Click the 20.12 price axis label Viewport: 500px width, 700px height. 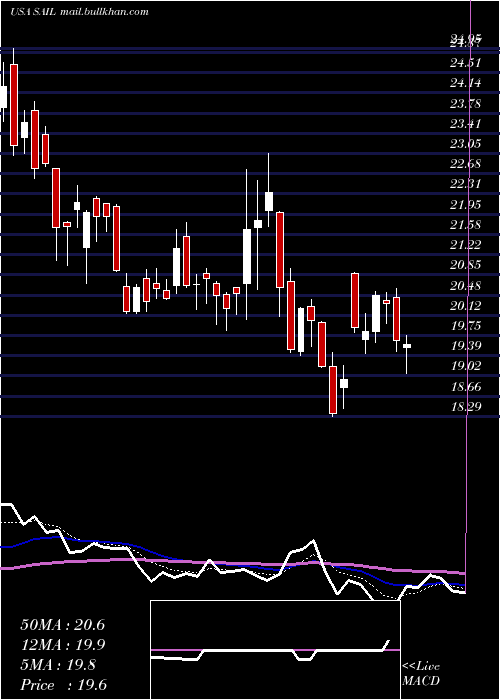[466, 305]
